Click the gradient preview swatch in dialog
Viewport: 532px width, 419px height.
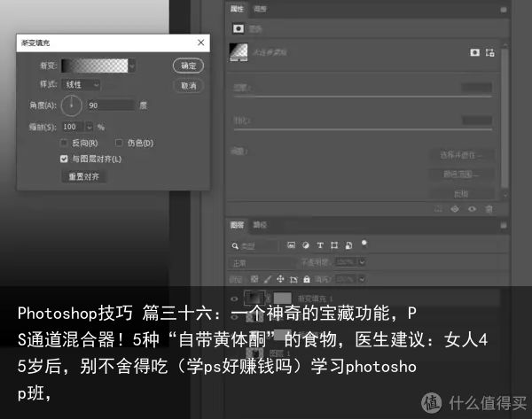click(x=95, y=66)
